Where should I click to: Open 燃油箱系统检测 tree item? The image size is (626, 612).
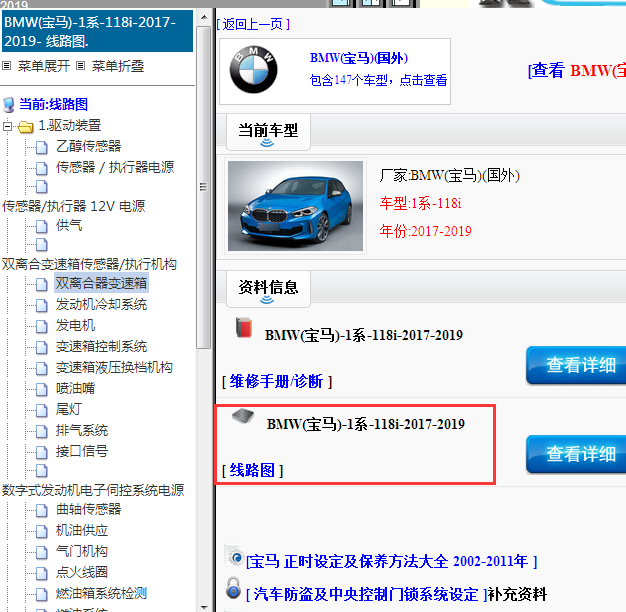pyautogui.click(x=101, y=594)
